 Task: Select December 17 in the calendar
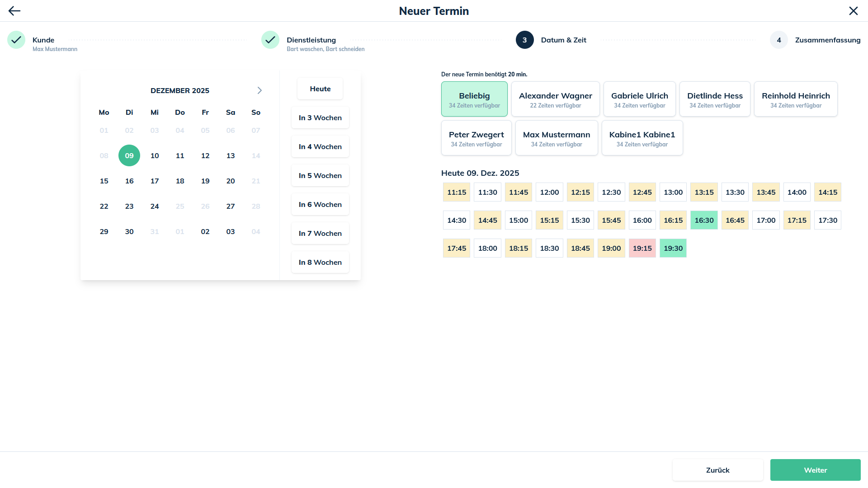[155, 181]
